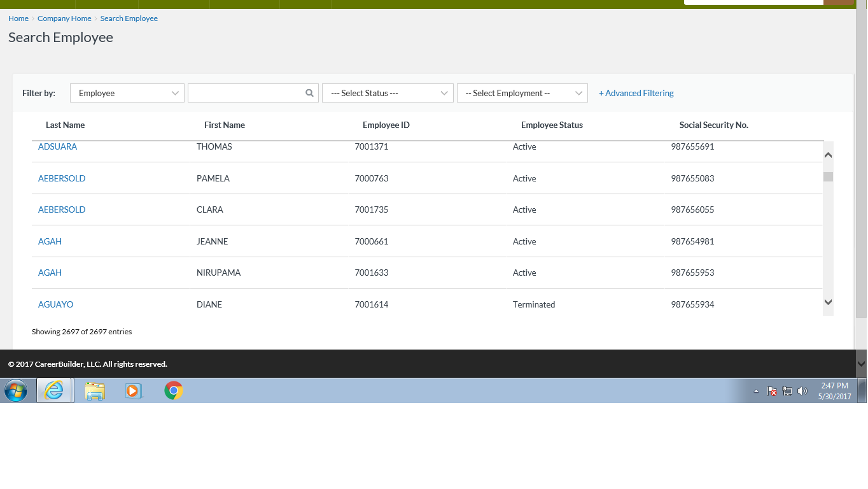Open AGUAYO employee record
The width and height of the screenshot is (868, 489).
click(x=55, y=304)
